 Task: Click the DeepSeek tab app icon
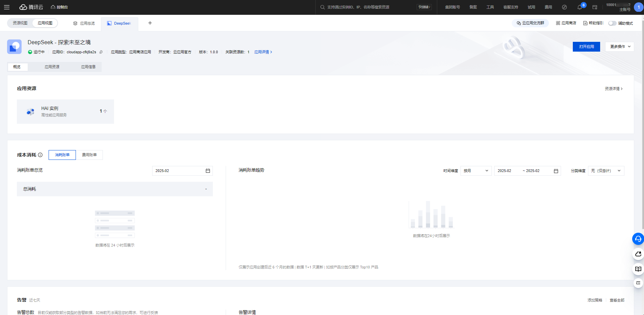click(x=109, y=23)
